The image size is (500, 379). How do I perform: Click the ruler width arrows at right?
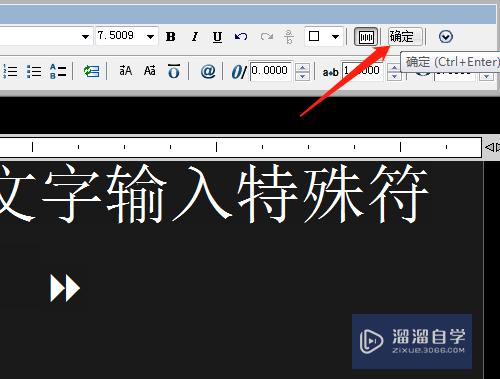[492, 147]
